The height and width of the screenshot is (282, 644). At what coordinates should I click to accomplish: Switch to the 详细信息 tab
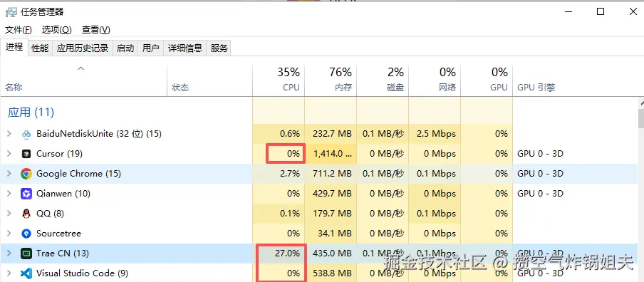click(185, 48)
